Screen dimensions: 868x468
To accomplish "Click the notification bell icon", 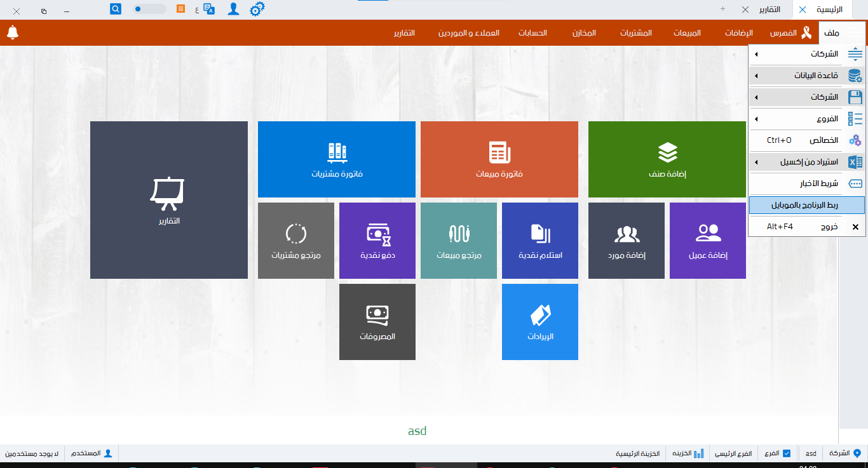I will pos(13,32).
